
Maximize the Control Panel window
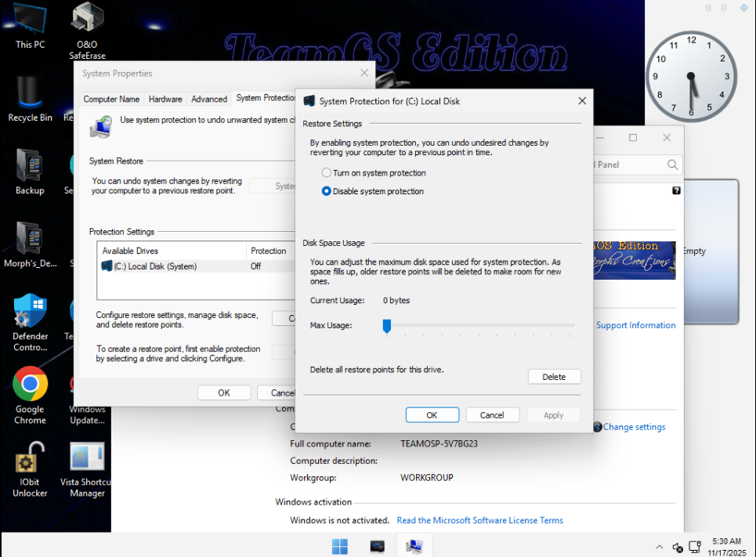(x=633, y=137)
